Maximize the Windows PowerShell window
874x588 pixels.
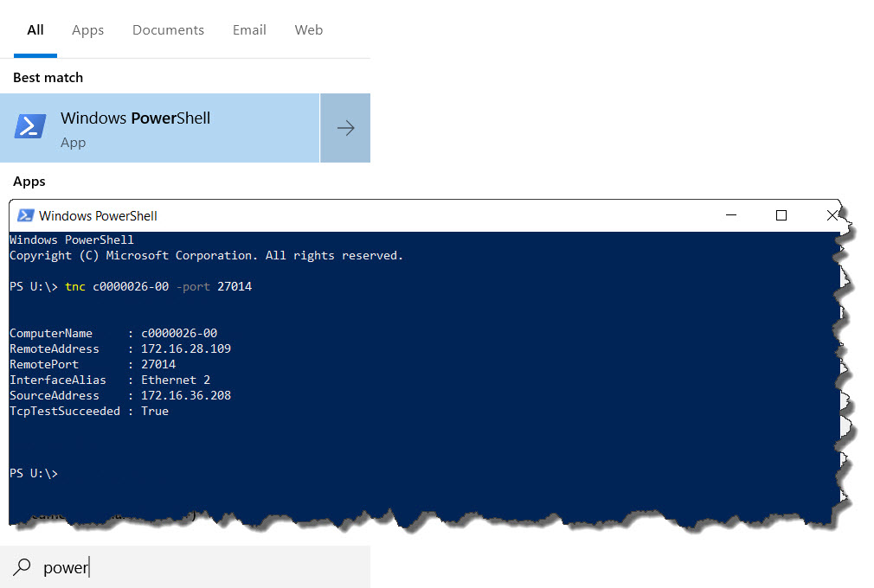[x=781, y=215]
